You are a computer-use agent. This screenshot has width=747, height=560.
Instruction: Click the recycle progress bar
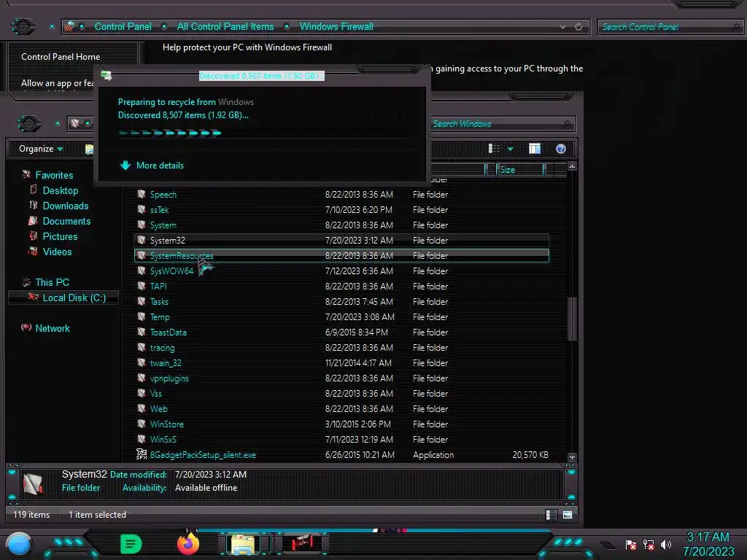click(x=262, y=133)
